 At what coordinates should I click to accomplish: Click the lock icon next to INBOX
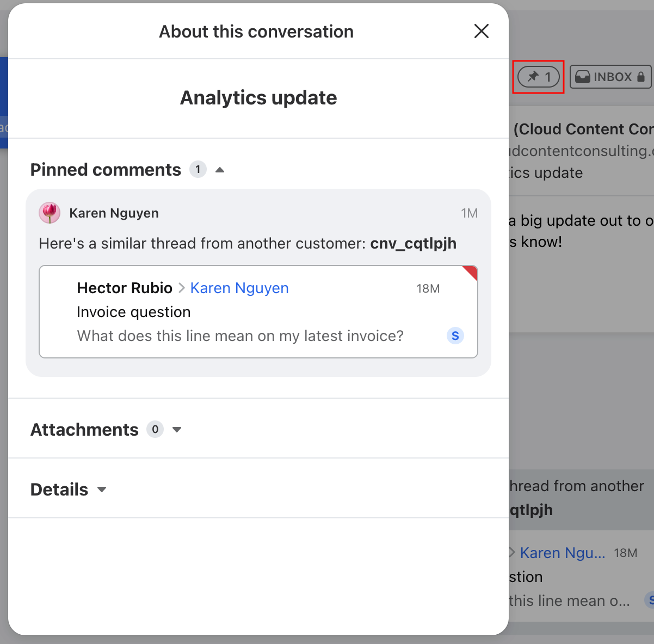pyautogui.click(x=641, y=77)
